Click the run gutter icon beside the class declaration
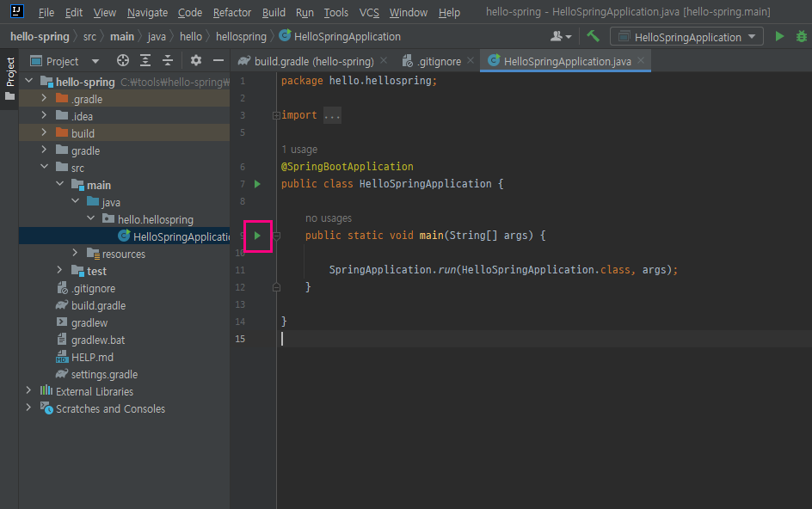Viewport: 812px width, 509px height. [x=257, y=184]
